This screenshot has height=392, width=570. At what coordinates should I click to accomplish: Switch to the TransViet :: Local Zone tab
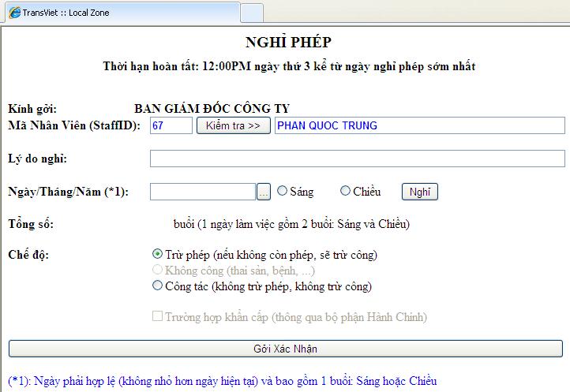[122, 13]
